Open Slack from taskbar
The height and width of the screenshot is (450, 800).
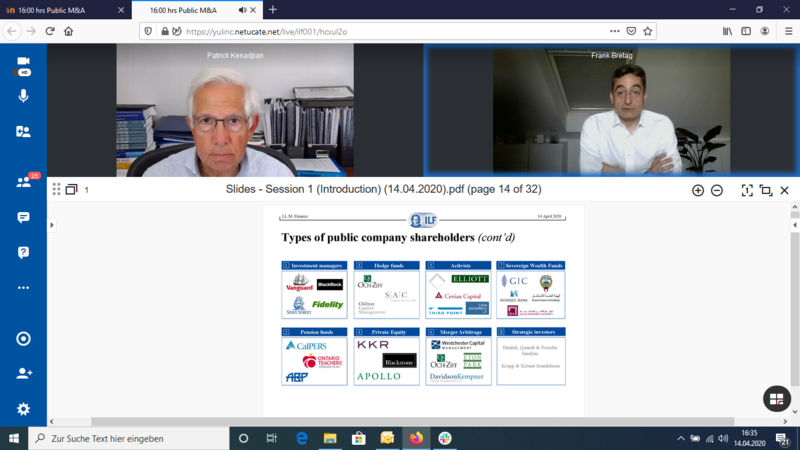(445, 438)
